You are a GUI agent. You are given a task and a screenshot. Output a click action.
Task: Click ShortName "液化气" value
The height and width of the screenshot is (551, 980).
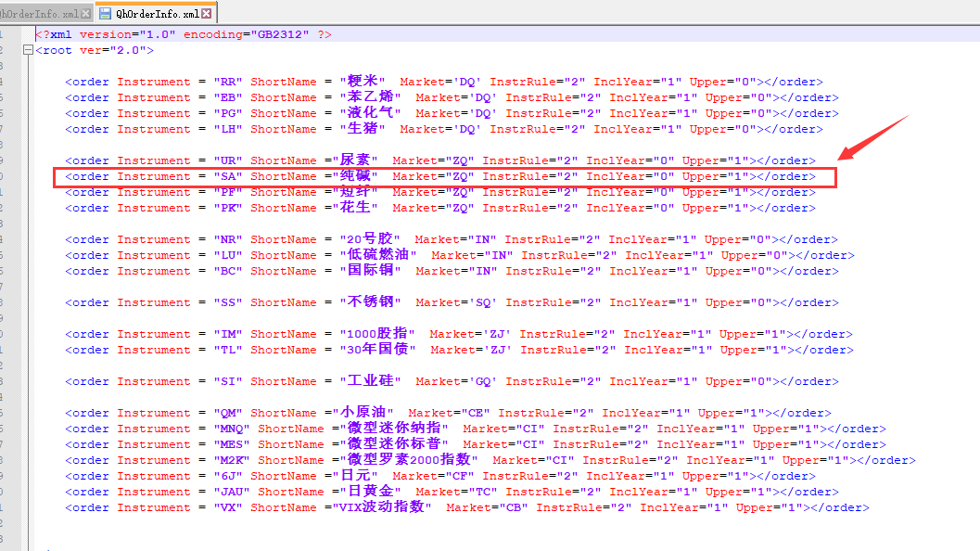[370, 112]
